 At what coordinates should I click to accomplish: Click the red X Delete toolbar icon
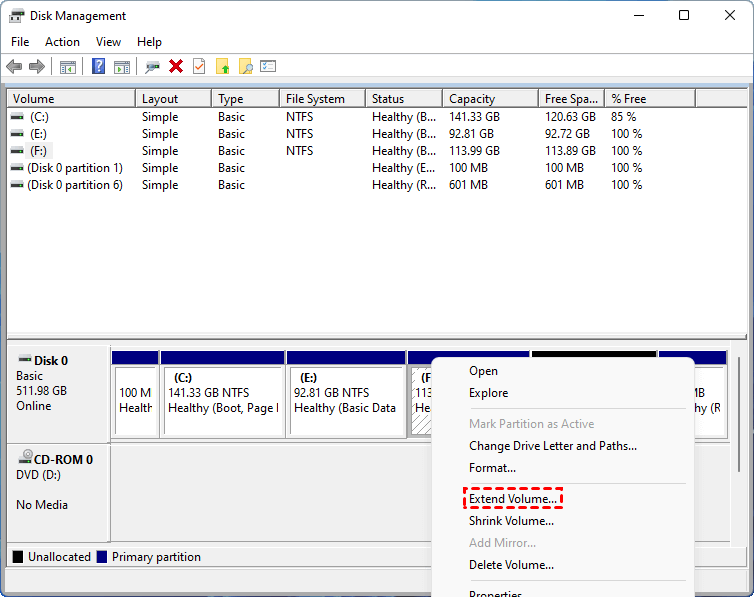[176, 66]
